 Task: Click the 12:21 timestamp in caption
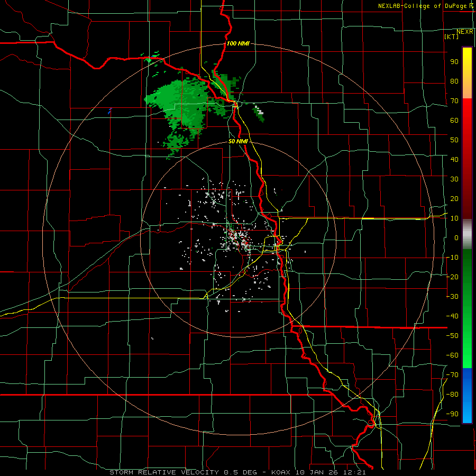pyautogui.click(x=354, y=472)
